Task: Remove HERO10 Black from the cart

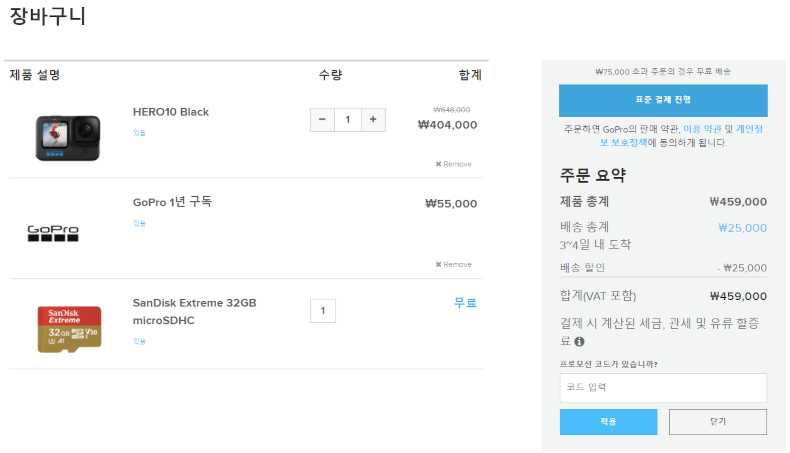Action: point(453,164)
